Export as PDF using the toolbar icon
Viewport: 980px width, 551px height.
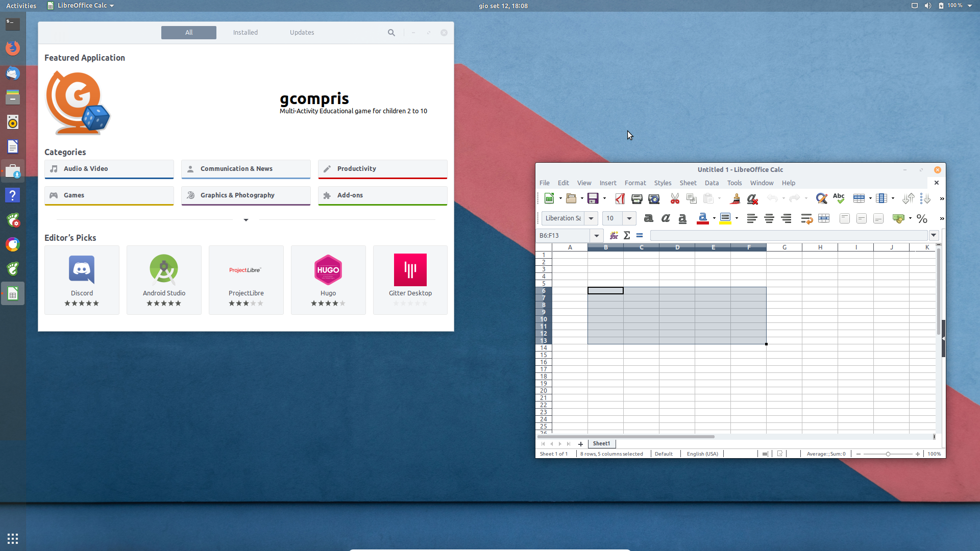pyautogui.click(x=620, y=198)
